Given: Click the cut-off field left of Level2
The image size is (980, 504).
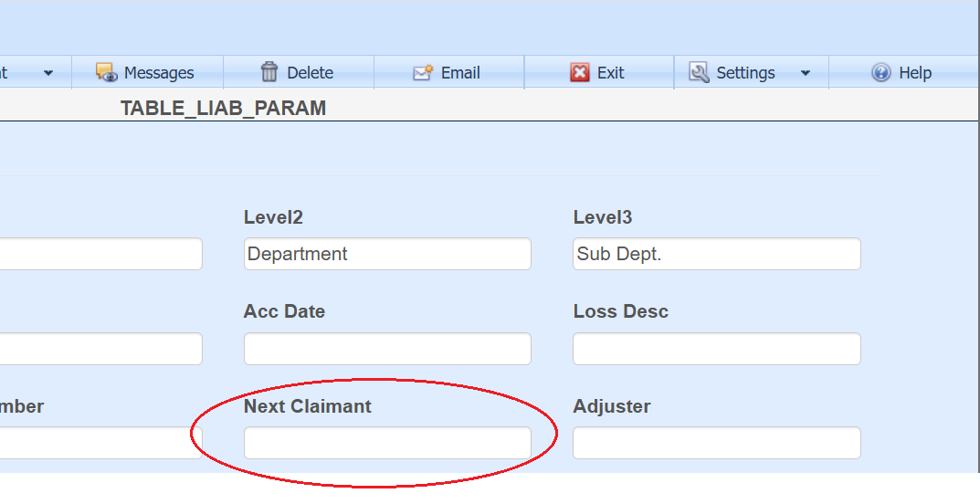Looking at the screenshot, I should [100, 254].
